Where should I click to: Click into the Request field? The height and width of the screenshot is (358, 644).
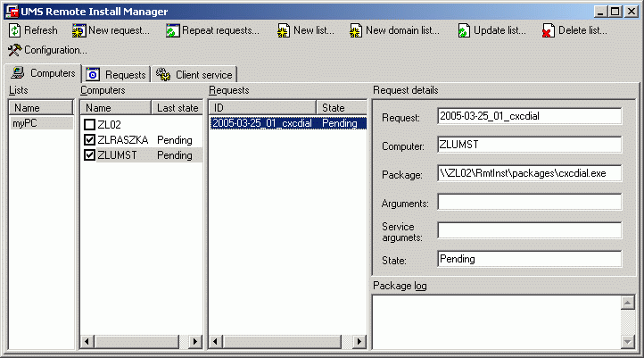click(x=530, y=116)
